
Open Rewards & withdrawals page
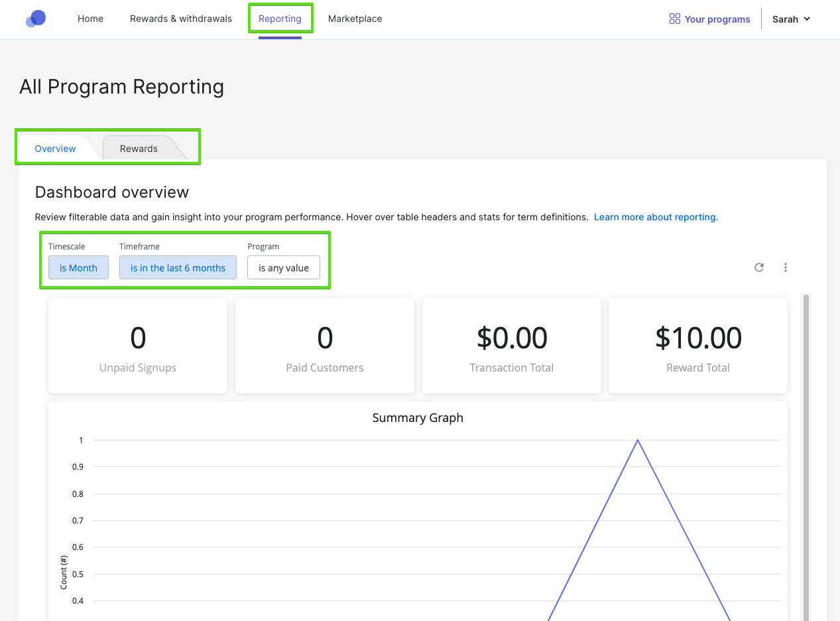coord(181,19)
